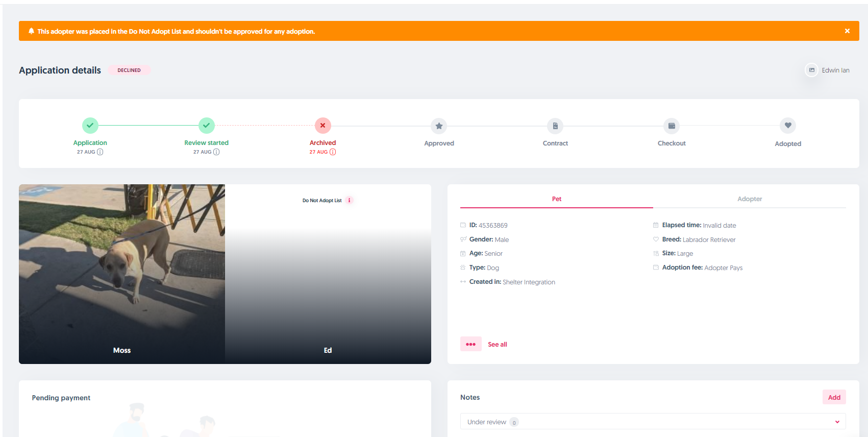Click the Adopted heart step icon
This screenshot has height=437, width=868.
[788, 126]
